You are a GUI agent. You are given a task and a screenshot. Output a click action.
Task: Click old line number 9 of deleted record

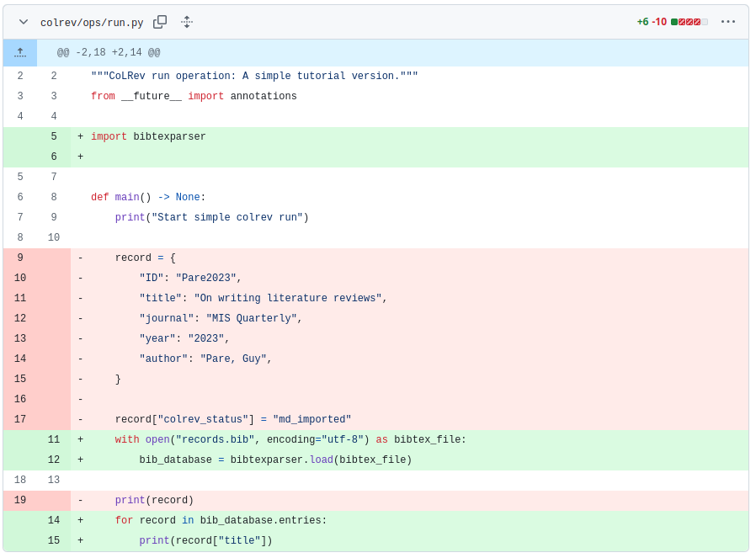click(x=20, y=258)
